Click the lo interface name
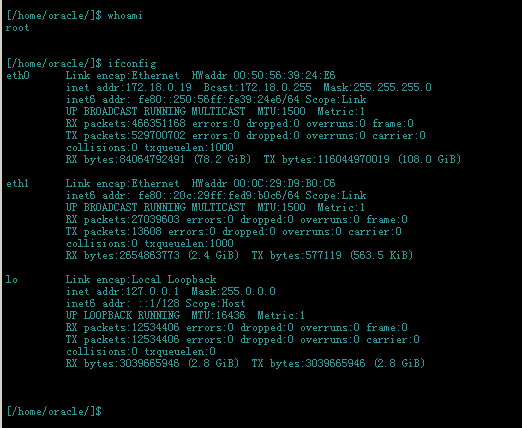 (12, 280)
